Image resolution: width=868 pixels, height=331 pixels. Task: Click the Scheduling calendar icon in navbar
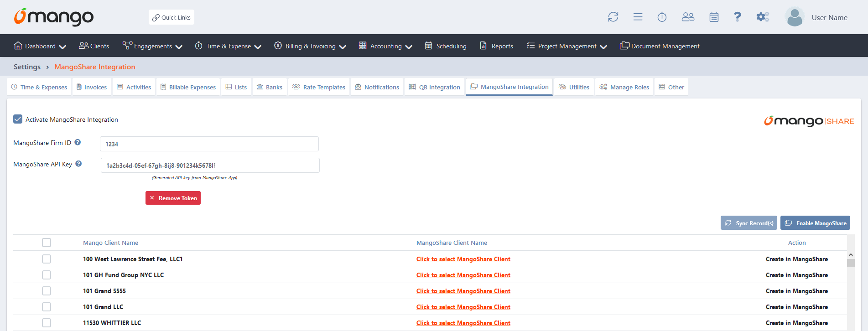[x=429, y=46]
